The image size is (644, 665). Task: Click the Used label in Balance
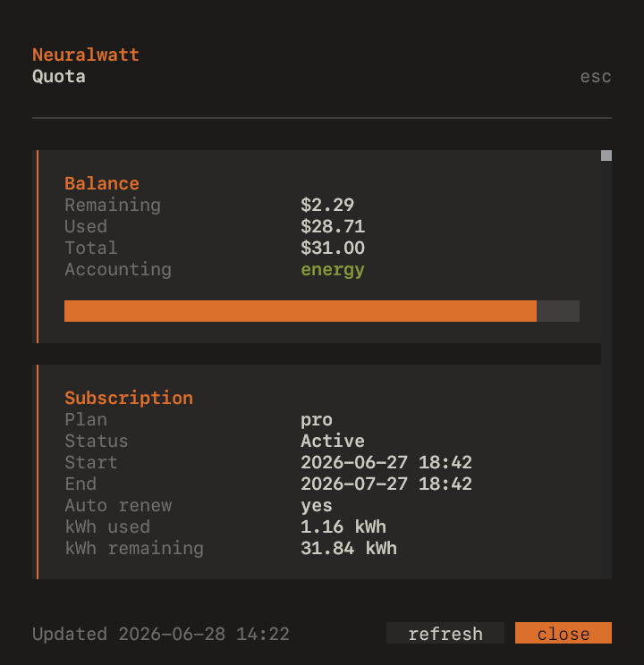tap(86, 226)
